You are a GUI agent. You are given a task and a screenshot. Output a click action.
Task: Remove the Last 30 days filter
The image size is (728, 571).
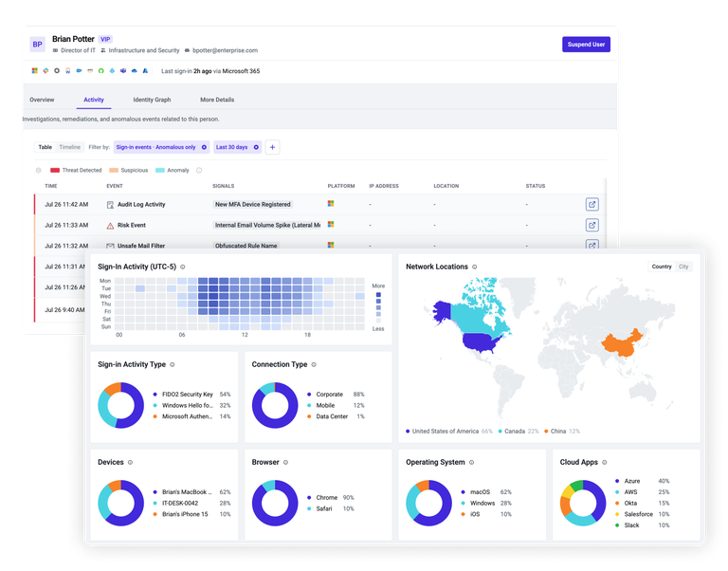tap(256, 147)
